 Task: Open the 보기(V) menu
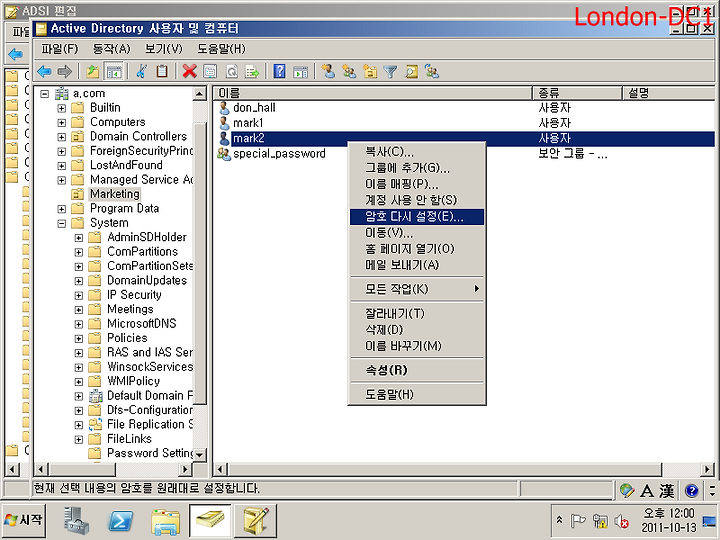[x=163, y=49]
